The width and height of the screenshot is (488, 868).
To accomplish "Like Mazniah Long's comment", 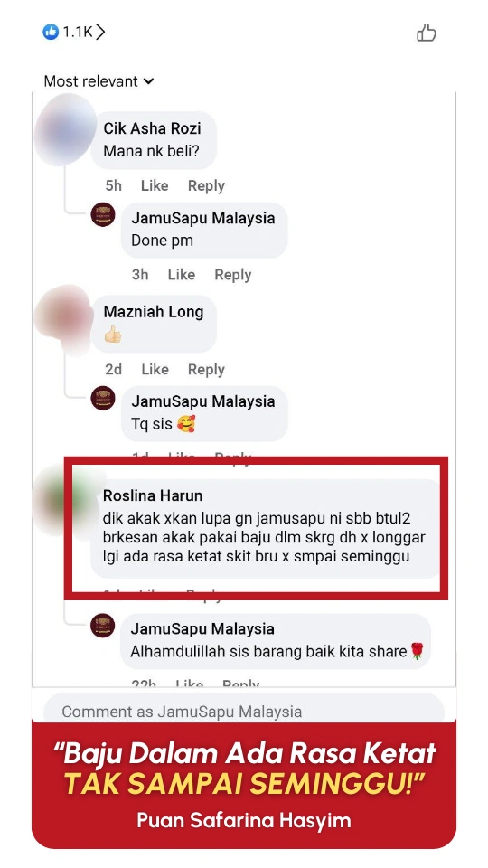I will tap(155, 369).
